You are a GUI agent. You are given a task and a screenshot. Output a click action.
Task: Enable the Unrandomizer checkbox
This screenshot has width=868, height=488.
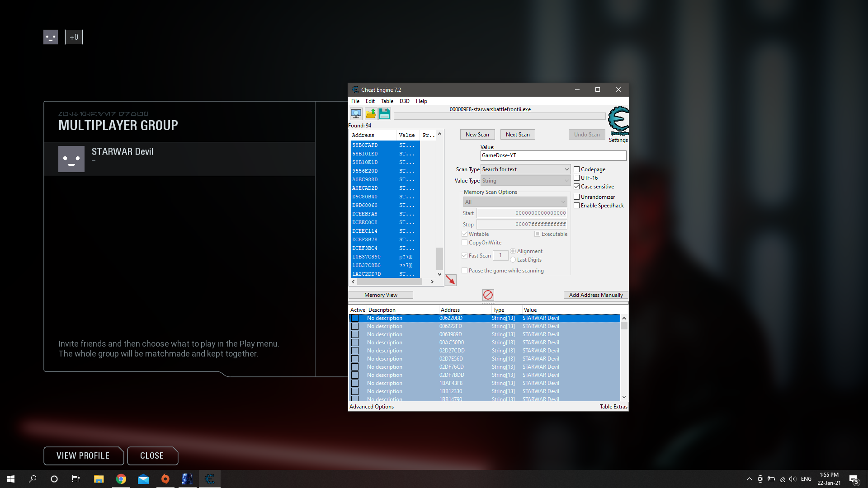[x=577, y=197]
